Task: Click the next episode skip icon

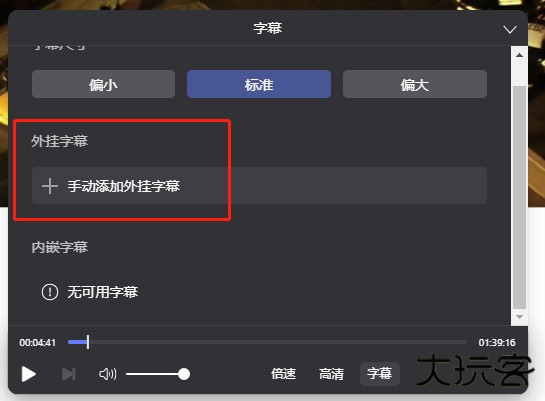Action: pyautogui.click(x=68, y=374)
